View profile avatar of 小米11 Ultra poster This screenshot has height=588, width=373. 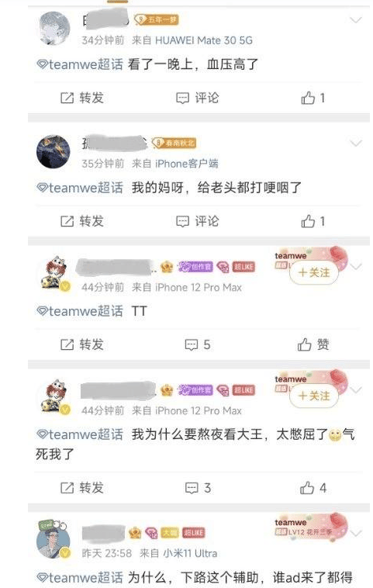53,539
